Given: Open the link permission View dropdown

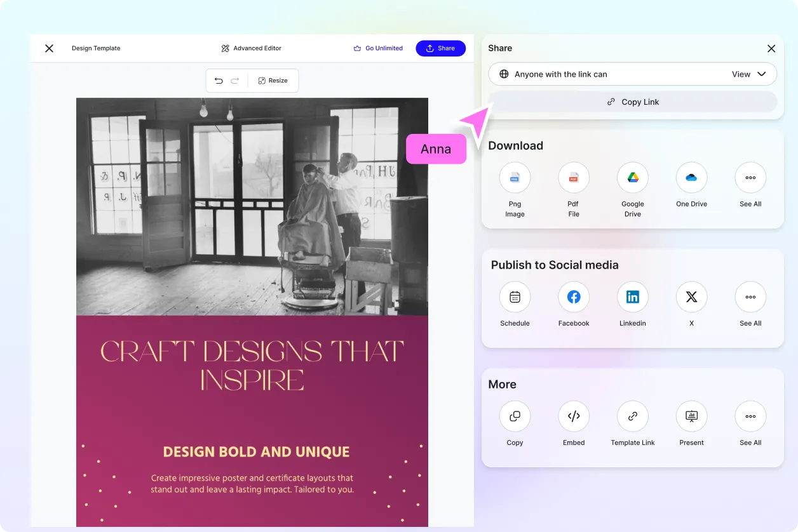Looking at the screenshot, I should click(748, 74).
